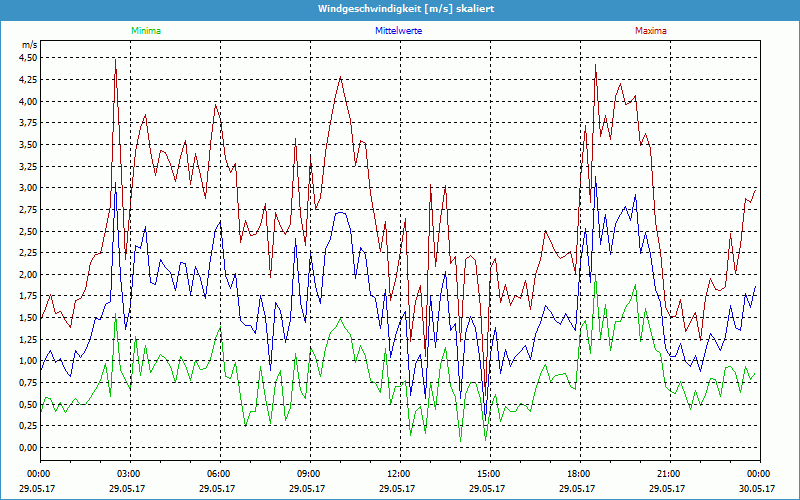Viewport: 800px width, 500px height.
Task: Click the 09:00 time axis label
Action: tap(310, 473)
